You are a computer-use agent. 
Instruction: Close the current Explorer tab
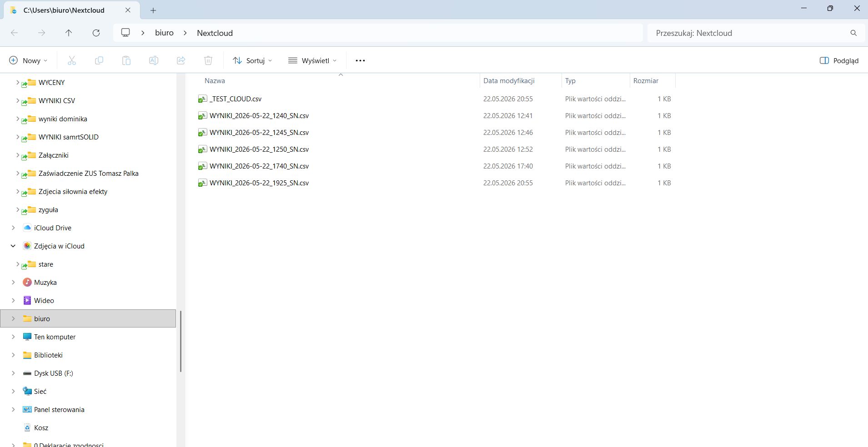tap(128, 10)
